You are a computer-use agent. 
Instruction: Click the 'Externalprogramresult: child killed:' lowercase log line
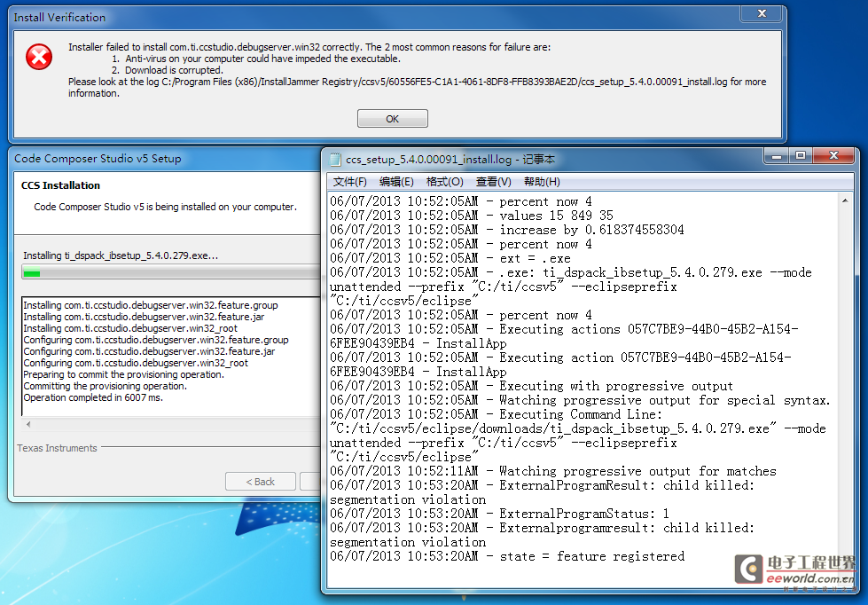pos(543,528)
